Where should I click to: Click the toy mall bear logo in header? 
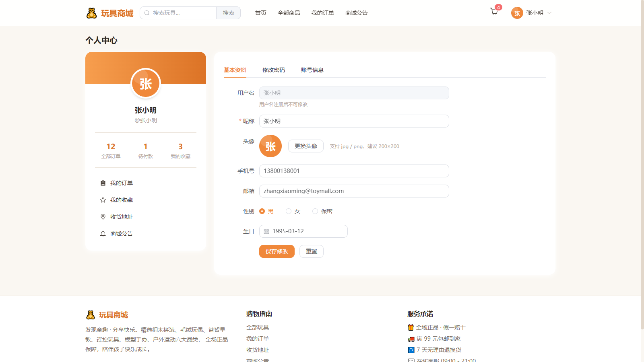coord(92,13)
